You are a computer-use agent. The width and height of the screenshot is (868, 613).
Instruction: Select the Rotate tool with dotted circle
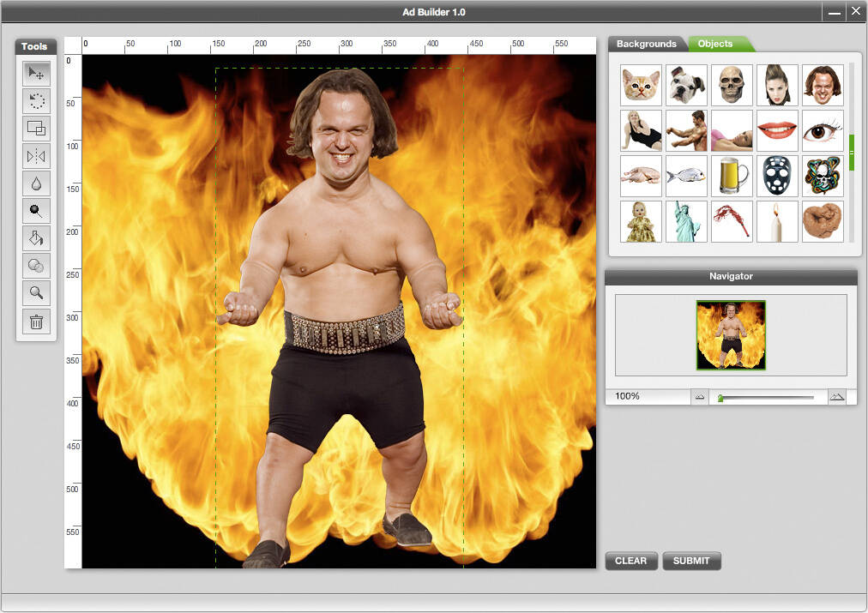tap(36, 101)
